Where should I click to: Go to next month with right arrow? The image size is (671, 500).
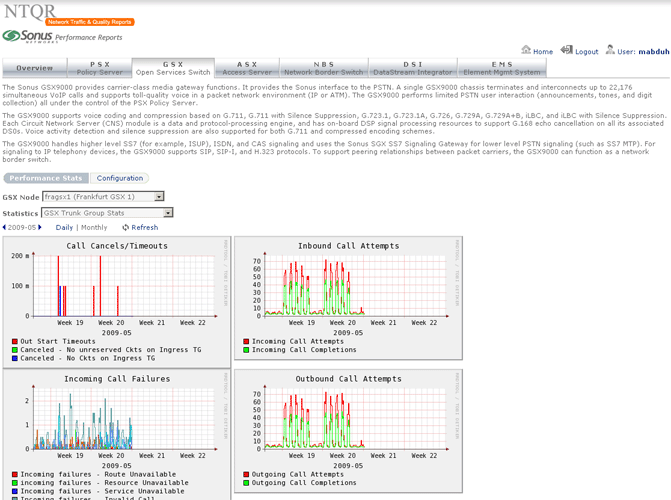41,227
